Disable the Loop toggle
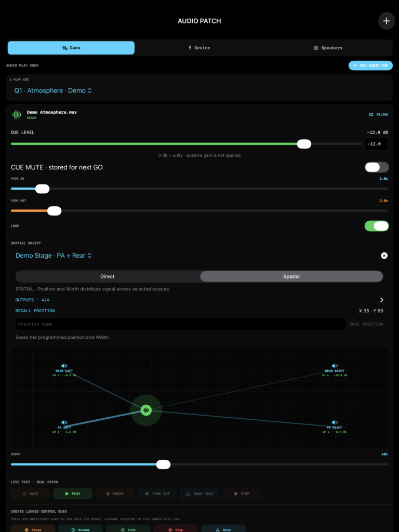 click(x=377, y=226)
